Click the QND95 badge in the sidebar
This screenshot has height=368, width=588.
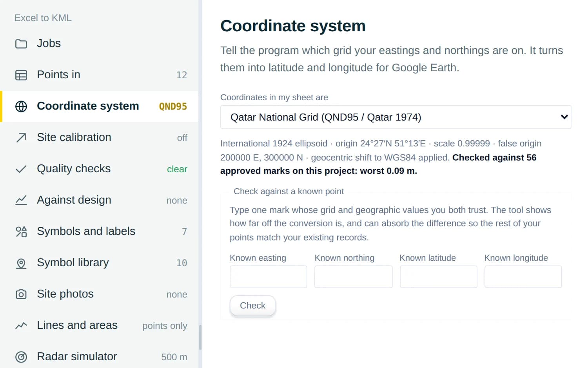tap(173, 106)
